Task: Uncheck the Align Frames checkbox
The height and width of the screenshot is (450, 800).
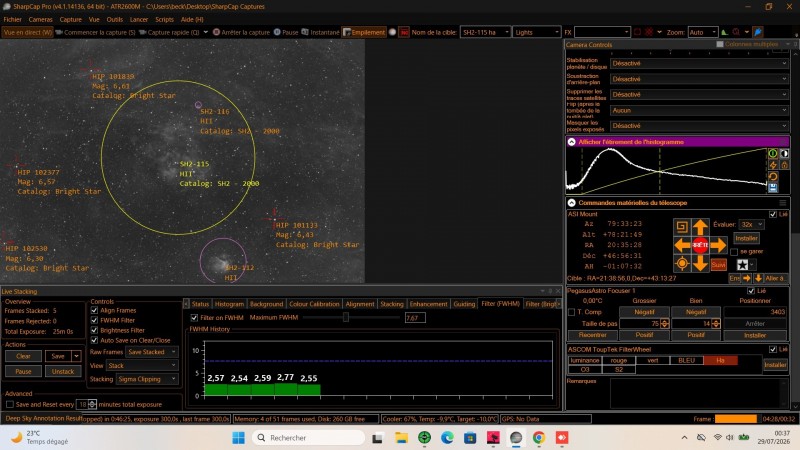Action: (x=94, y=310)
